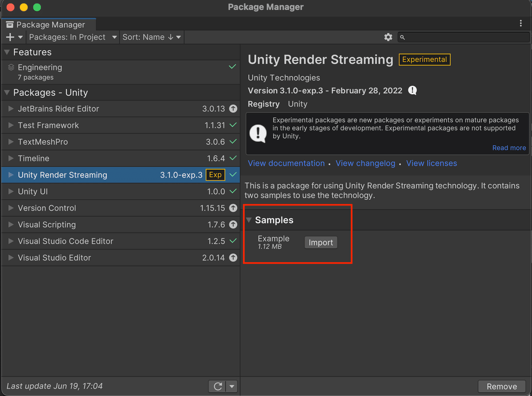This screenshot has height=396, width=532.
Task: Collapse the Packages - Unity section
Action: click(x=7, y=93)
